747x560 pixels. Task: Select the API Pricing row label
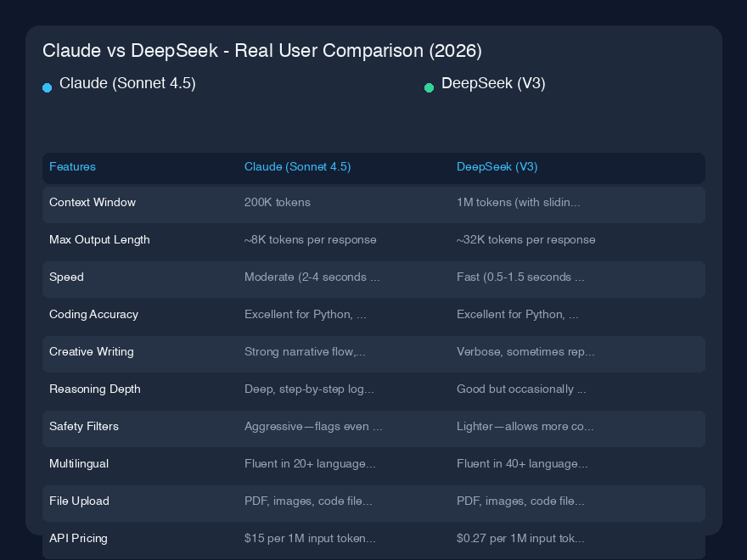[78, 538]
